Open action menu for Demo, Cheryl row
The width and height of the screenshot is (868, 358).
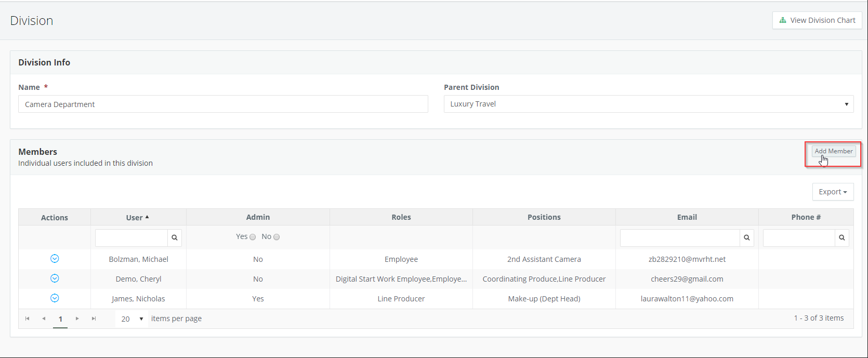(x=55, y=279)
